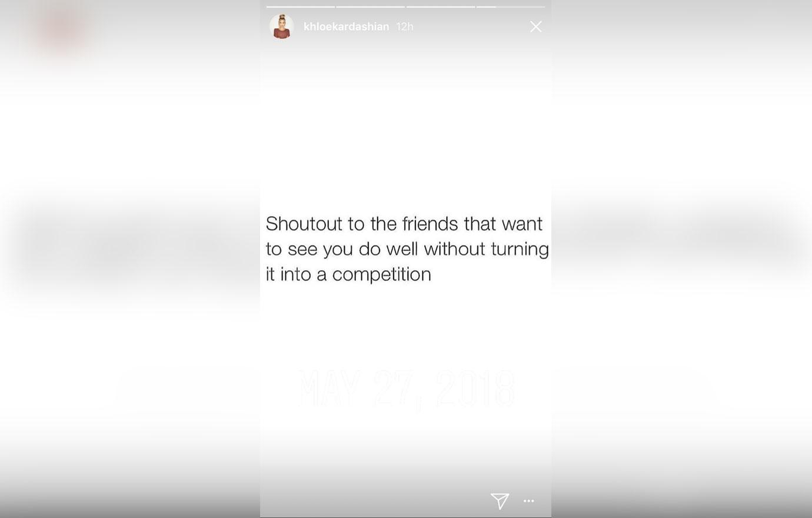
Task: Tap the word friends in the quote
Action: (430, 224)
